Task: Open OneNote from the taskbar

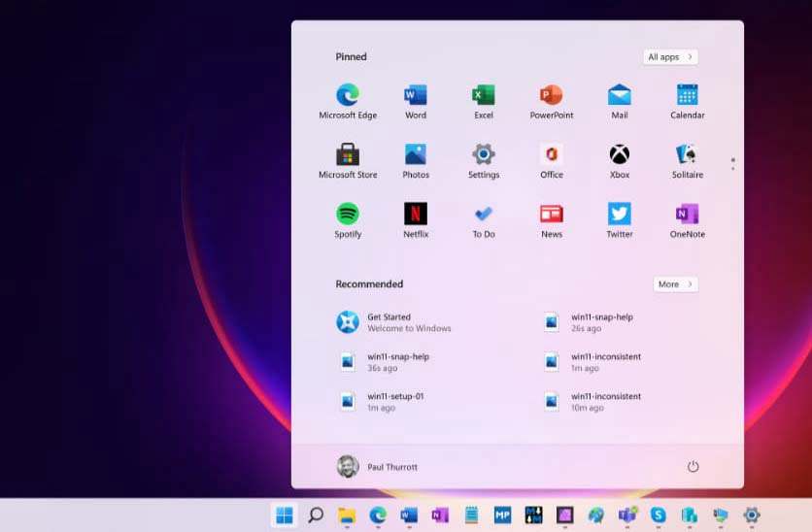Action: 440,515
